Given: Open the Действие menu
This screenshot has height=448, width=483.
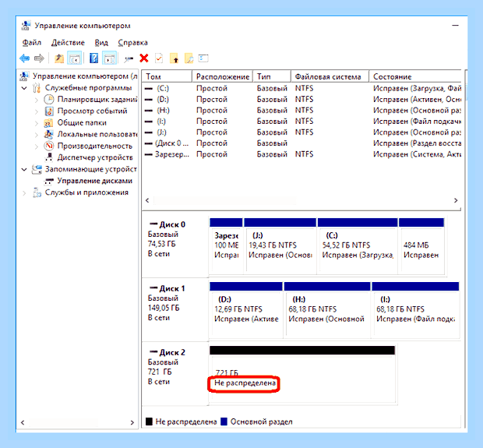Looking at the screenshot, I should [68, 43].
